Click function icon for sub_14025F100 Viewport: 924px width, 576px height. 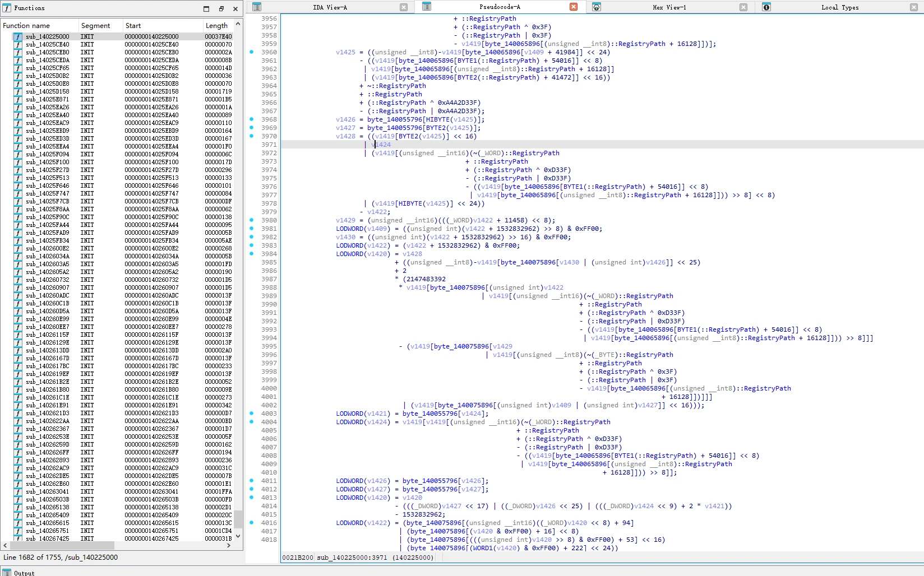(18, 162)
